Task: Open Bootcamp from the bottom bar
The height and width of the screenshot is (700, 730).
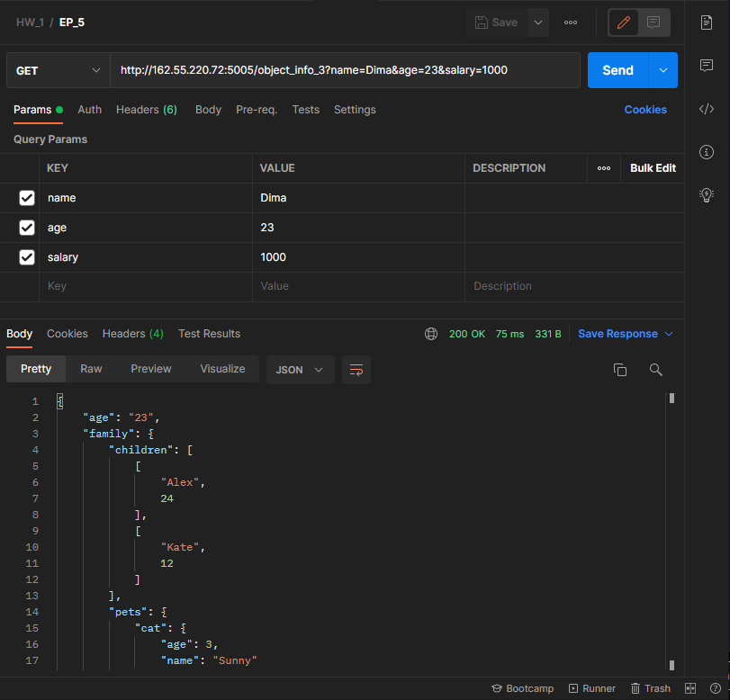Action: (x=522, y=687)
